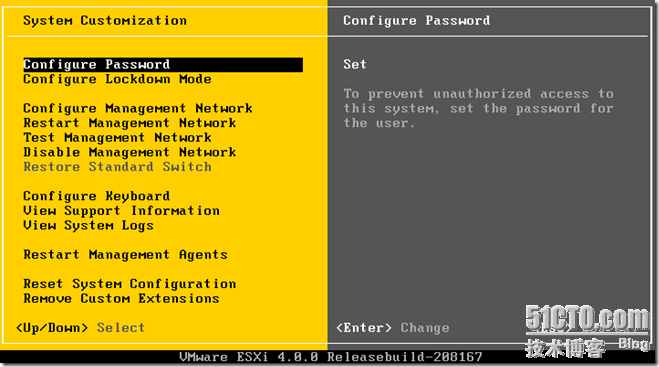Select the Configure Password menu entry
The image size is (659, 367).
pyautogui.click(x=163, y=65)
